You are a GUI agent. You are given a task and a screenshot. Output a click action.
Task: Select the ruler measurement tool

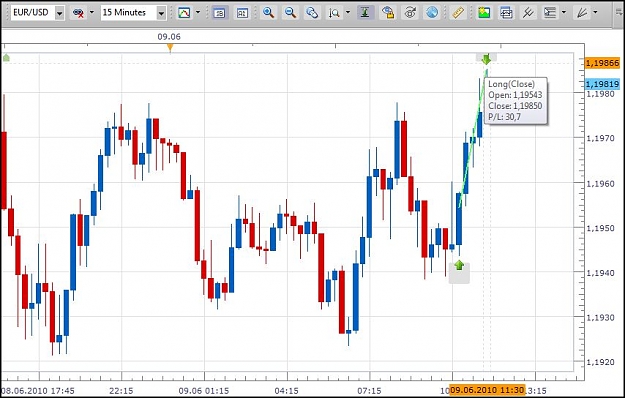[x=458, y=13]
